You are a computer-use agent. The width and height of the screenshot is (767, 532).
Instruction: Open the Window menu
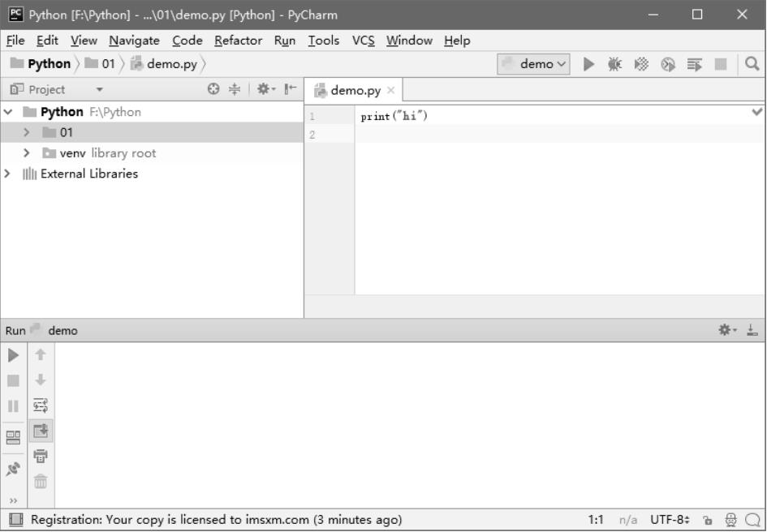tap(409, 41)
